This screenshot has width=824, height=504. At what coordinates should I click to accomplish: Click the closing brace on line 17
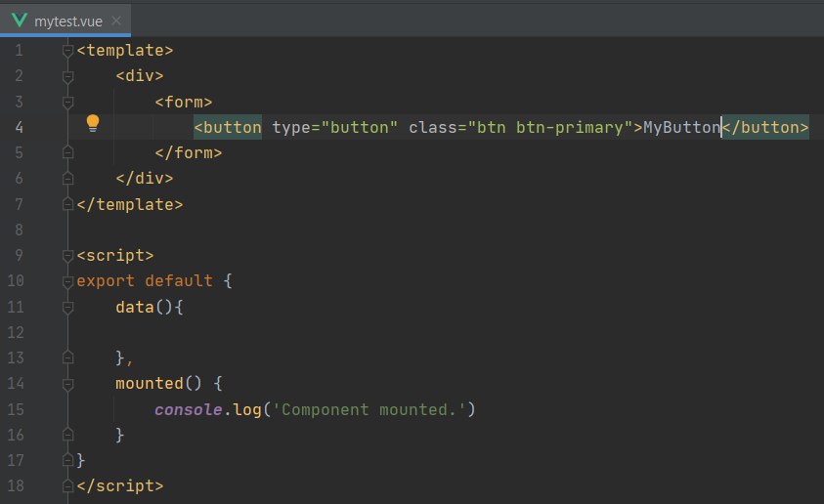point(81,460)
